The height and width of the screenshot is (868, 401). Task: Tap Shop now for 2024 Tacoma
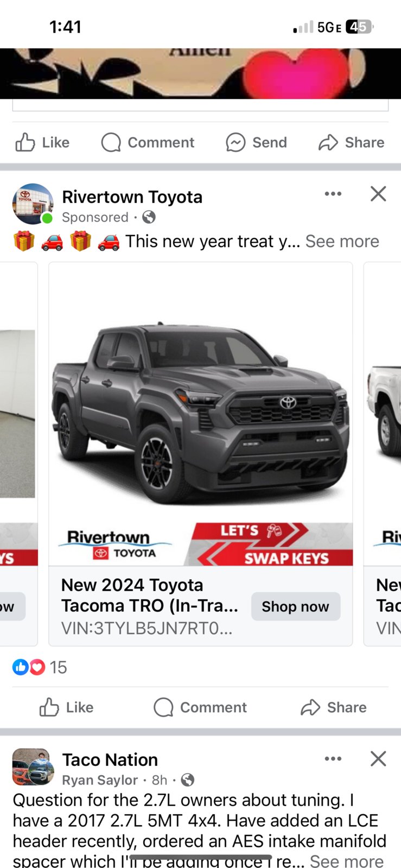click(x=296, y=606)
